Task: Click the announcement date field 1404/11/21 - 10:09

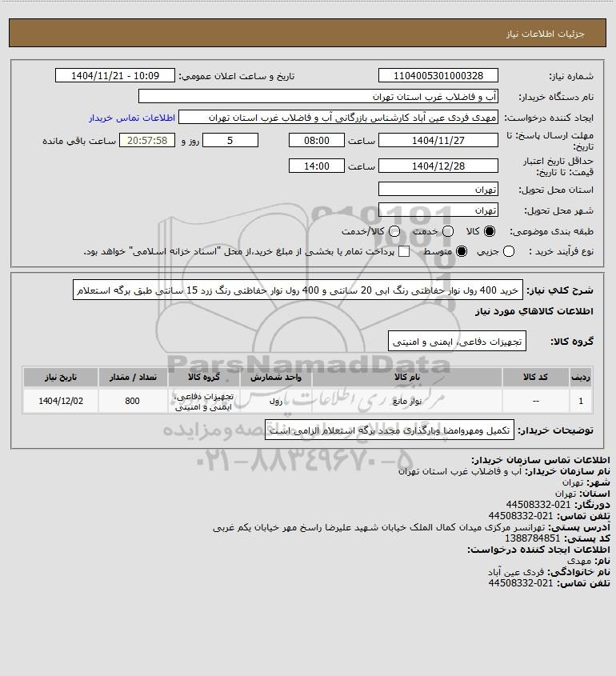Action: (x=115, y=75)
